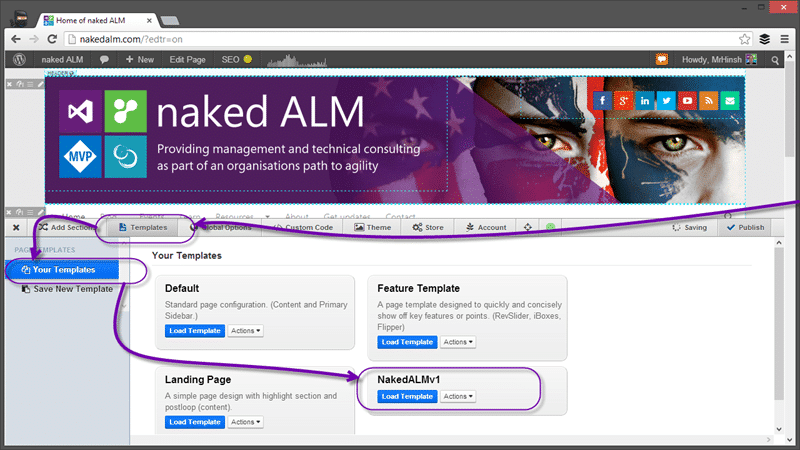The image size is (800, 450).
Task: Open SEO menu in admin bar
Action: pos(237,60)
